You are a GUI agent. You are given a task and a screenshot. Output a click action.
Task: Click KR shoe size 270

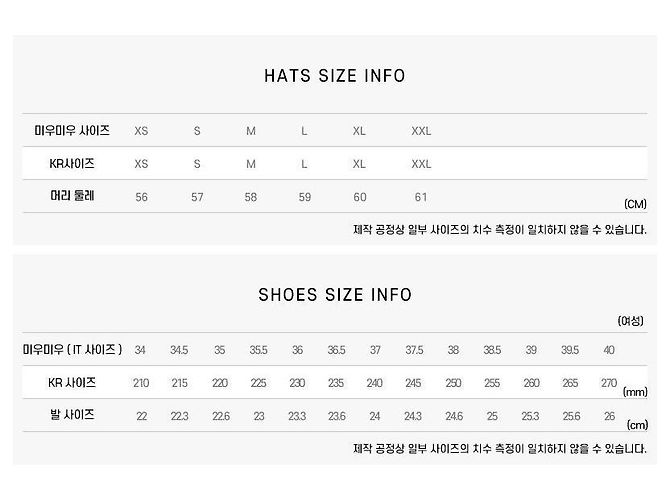609,383
